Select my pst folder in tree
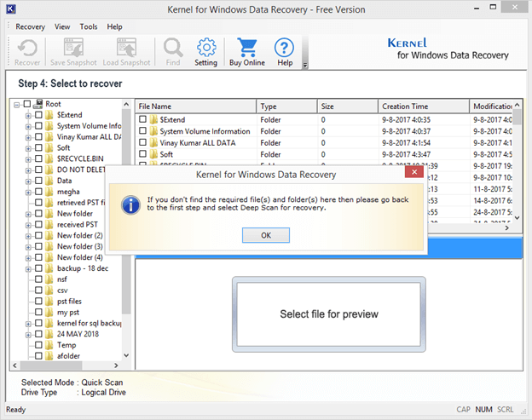 coord(68,312)
